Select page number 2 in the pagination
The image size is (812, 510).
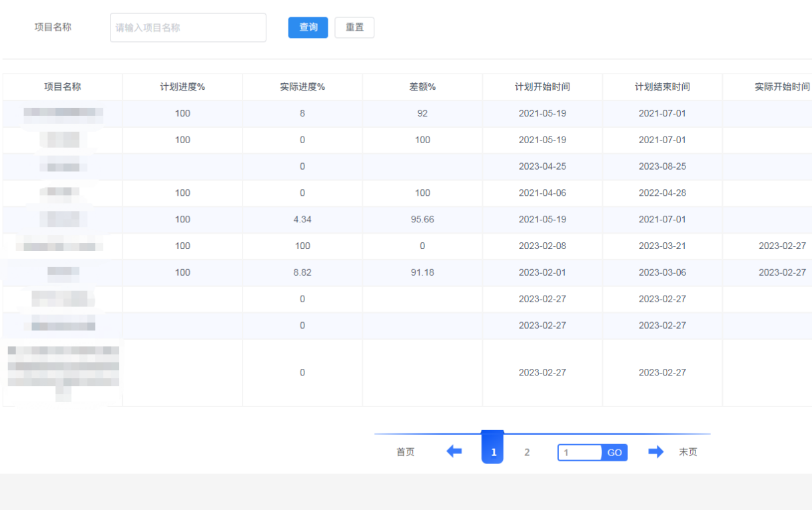coord(527,452)
